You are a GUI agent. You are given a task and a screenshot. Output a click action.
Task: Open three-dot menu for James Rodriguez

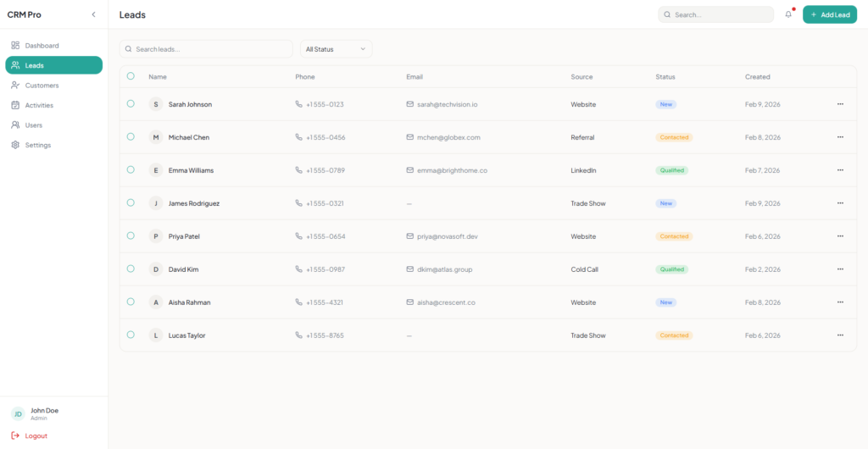pyautogui.click(x=840, y=203)
